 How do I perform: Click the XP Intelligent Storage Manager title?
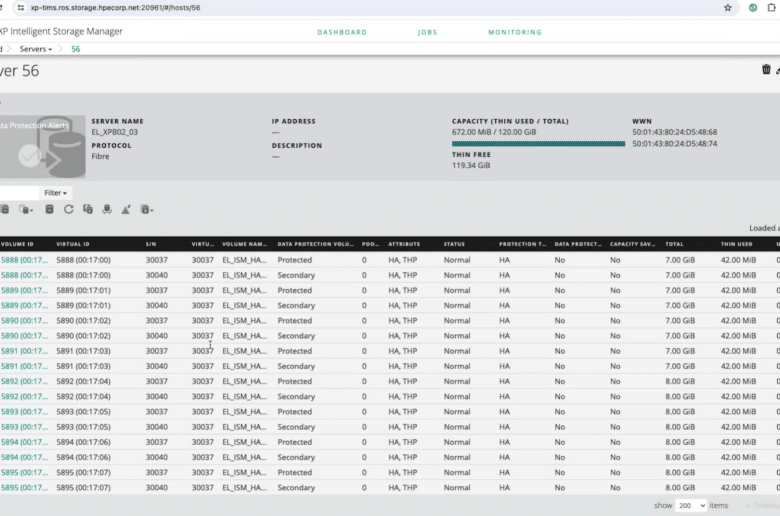click(61, 31)
